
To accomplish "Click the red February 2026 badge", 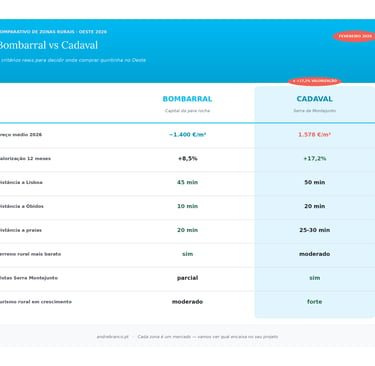I will point(354,36).
